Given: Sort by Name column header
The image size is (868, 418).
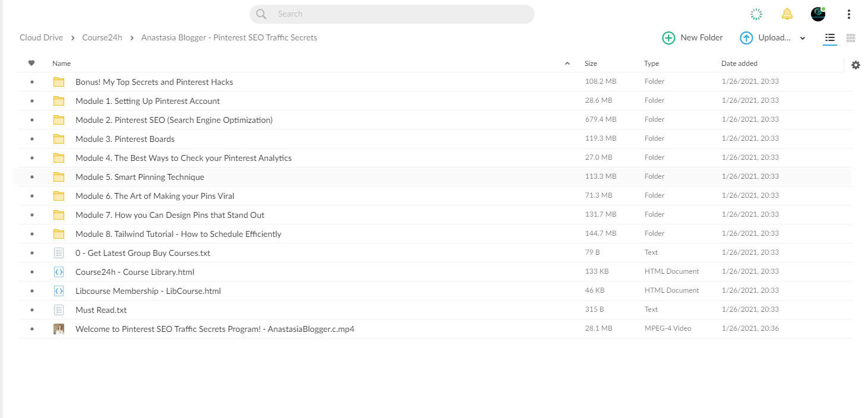Looking at the screenshot, I should tap(61, 64).
